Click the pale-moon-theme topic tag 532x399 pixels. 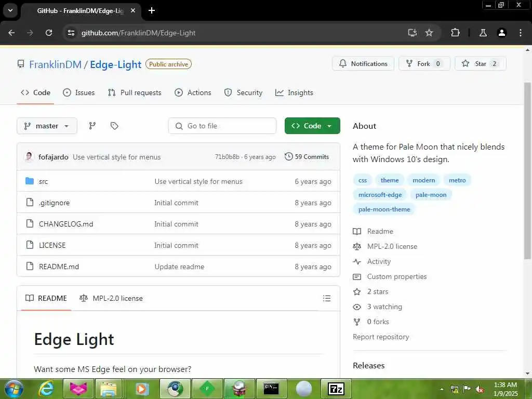tap(384, 209)
